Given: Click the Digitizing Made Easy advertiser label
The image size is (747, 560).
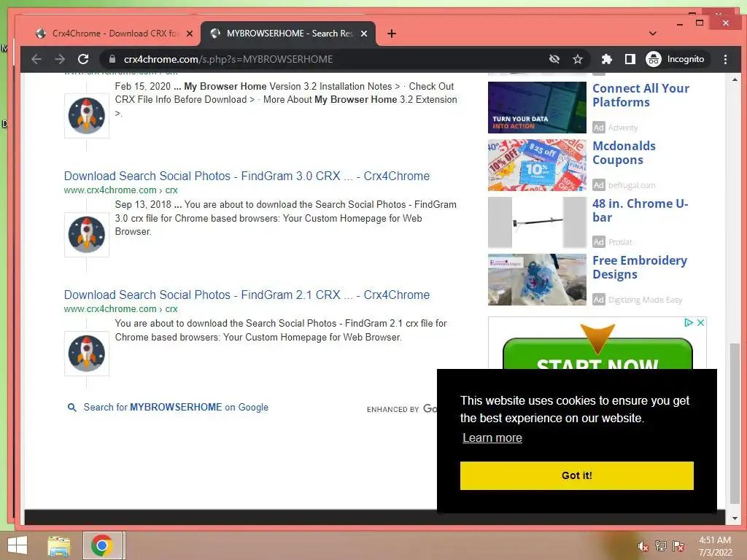Looking at the screenshot, I should (x=645, y=300).
